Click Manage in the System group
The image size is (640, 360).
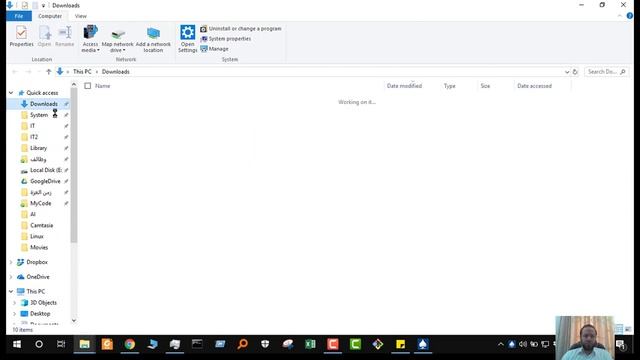click(215, 49)
